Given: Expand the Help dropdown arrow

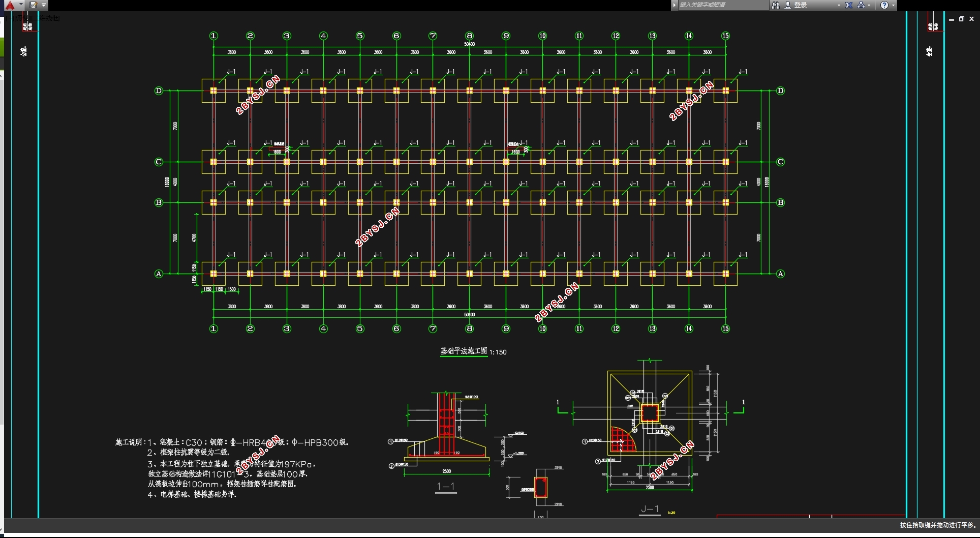Looking at the screenshot, I should click(893, 5).
